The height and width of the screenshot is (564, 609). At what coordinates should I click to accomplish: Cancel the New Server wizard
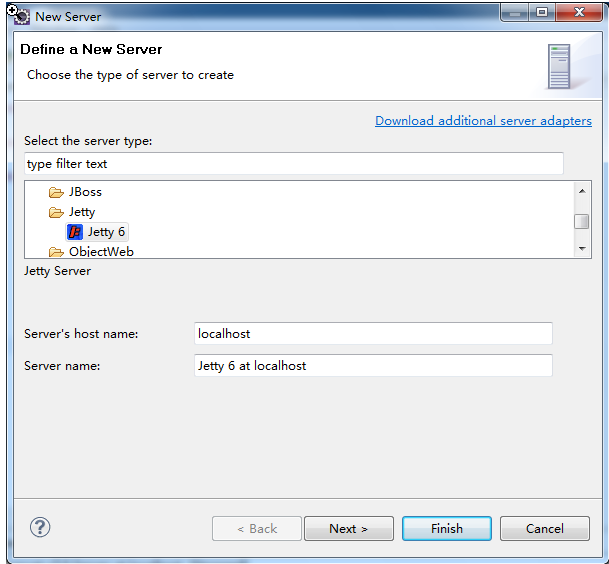point(545,528)
